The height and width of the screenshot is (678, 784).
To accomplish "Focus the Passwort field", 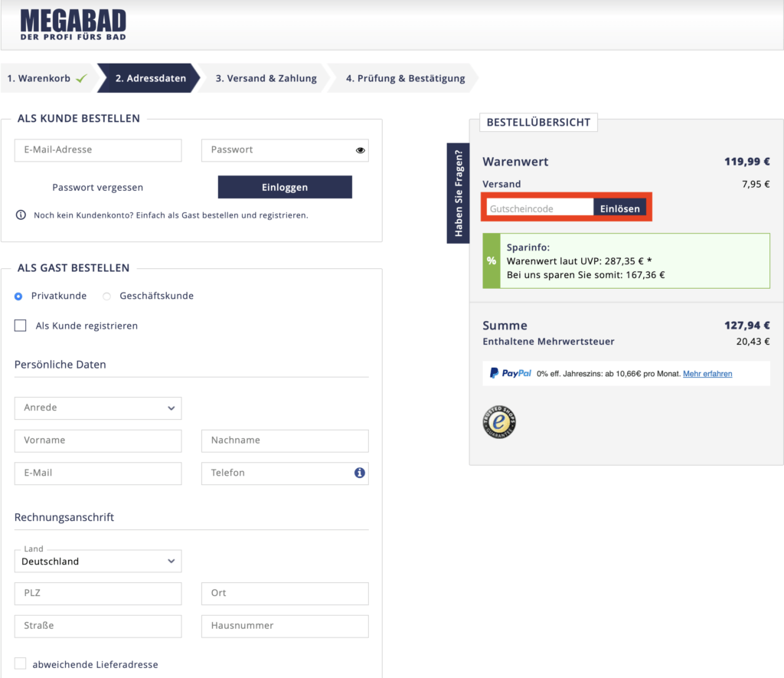I will 285,150.
